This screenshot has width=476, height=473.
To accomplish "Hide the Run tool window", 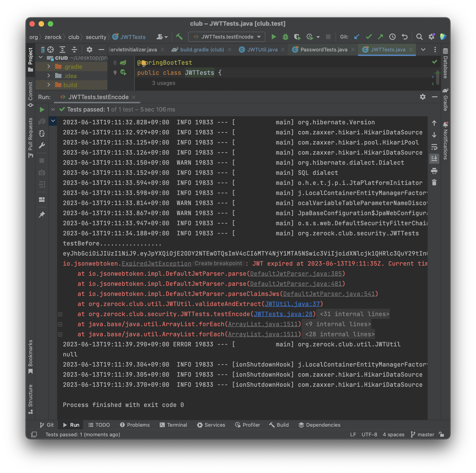I will [435, 97].
